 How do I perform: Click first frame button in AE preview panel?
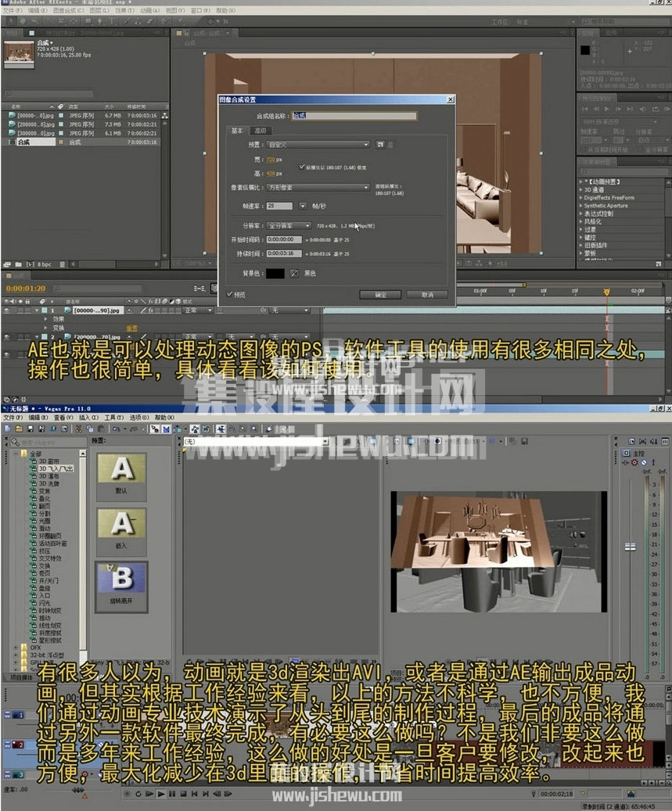(x=585, y=109)
